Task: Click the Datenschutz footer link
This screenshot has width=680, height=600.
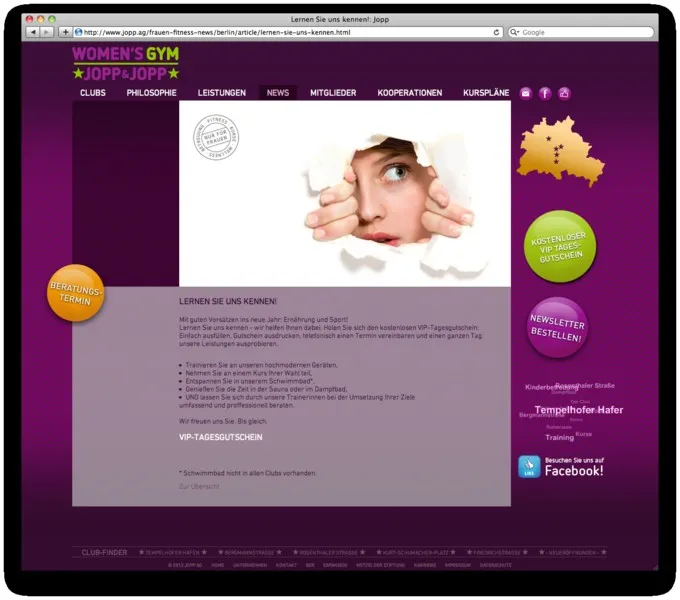Action: tap(496, 565)
